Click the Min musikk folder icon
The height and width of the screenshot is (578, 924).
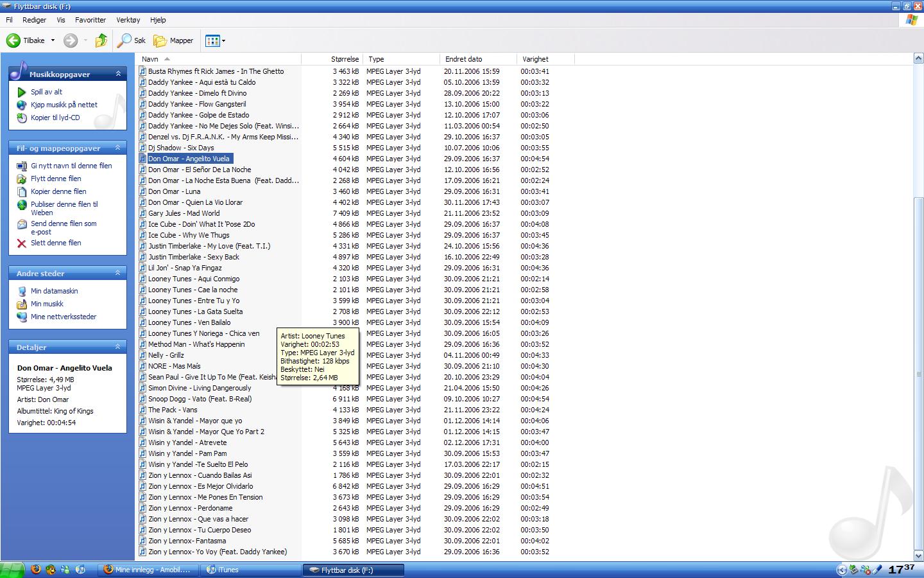(22, 304)
